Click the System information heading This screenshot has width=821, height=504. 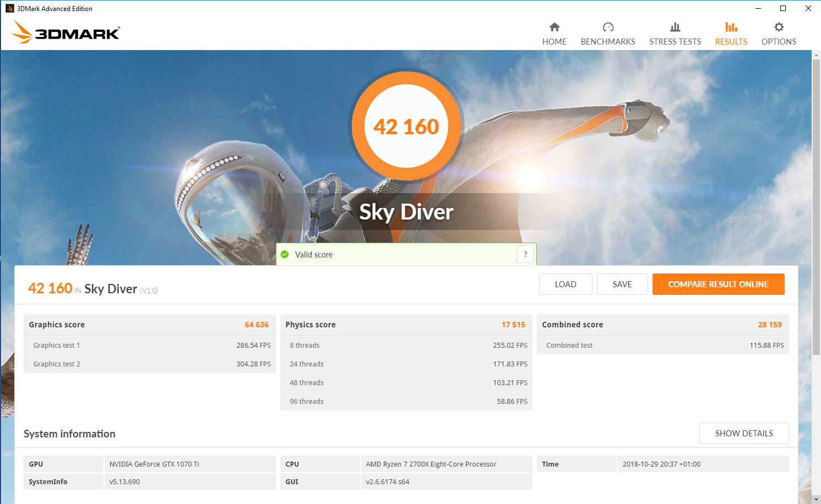click(69, 434)
